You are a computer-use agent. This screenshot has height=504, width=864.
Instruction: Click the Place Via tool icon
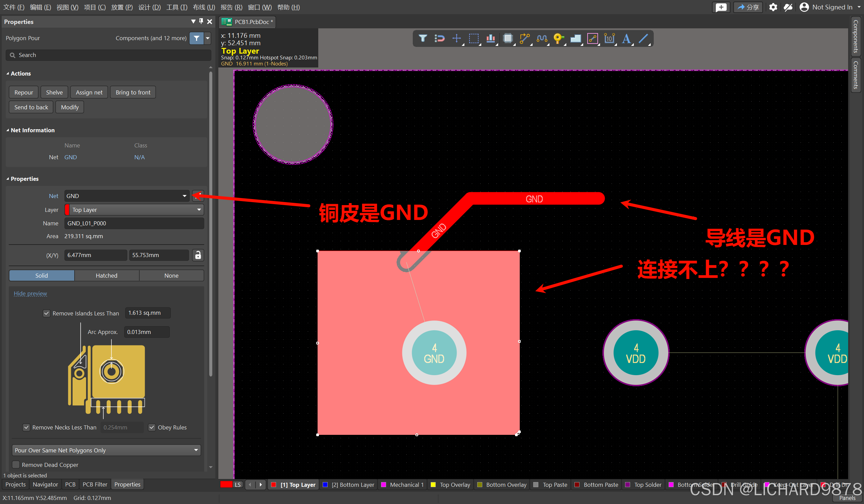tap(558, 38)
